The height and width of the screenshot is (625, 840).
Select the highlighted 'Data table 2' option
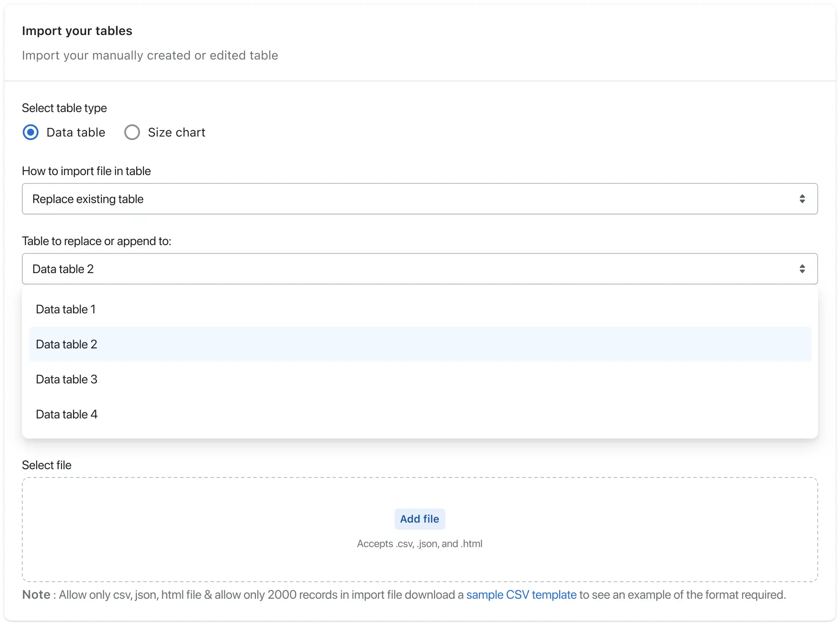(66, 344)
